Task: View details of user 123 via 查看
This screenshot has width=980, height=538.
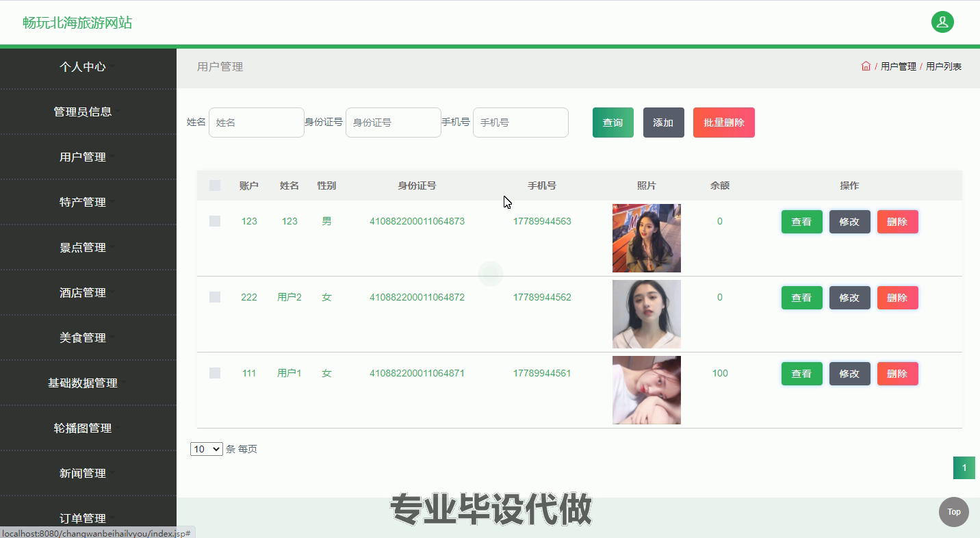Action: 802,222
